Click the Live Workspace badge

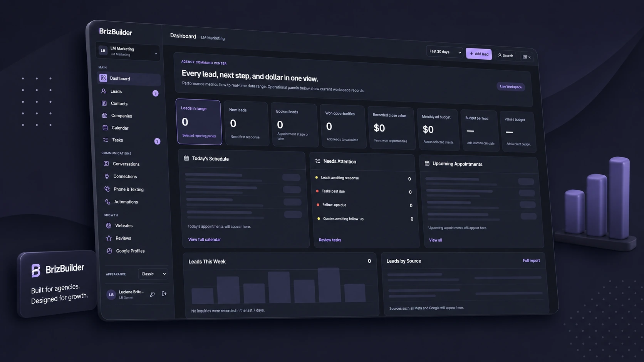click(511, 87)
